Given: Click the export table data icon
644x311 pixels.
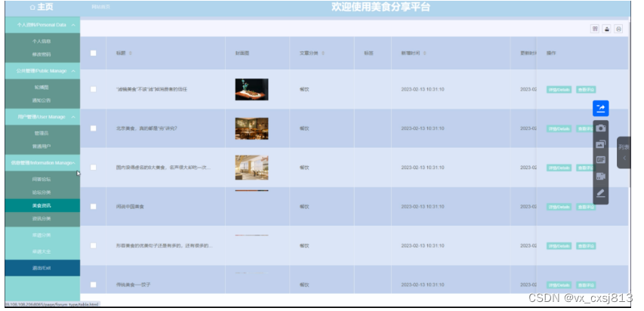Looking at the screenshot, I should 606,29.
